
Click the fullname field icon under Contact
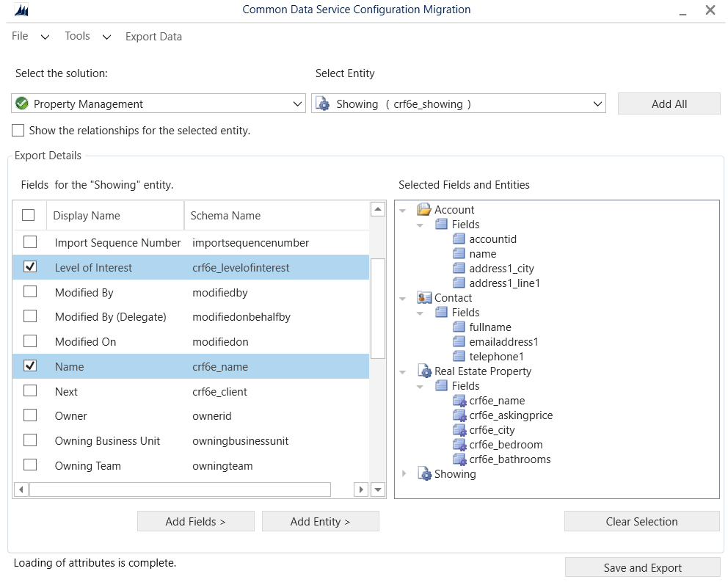(459, 327)
